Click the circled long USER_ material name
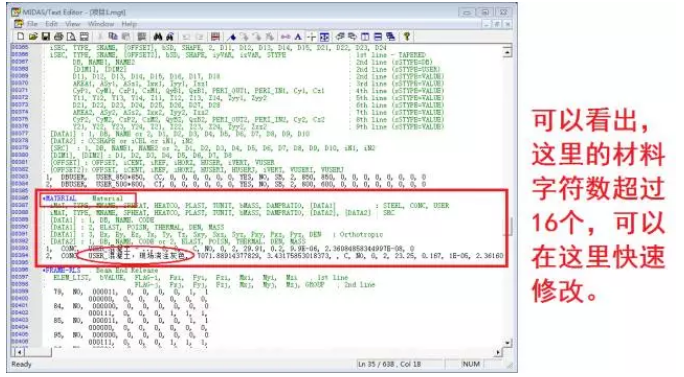Screen dimensions: 684x377 tap(137, 256)
